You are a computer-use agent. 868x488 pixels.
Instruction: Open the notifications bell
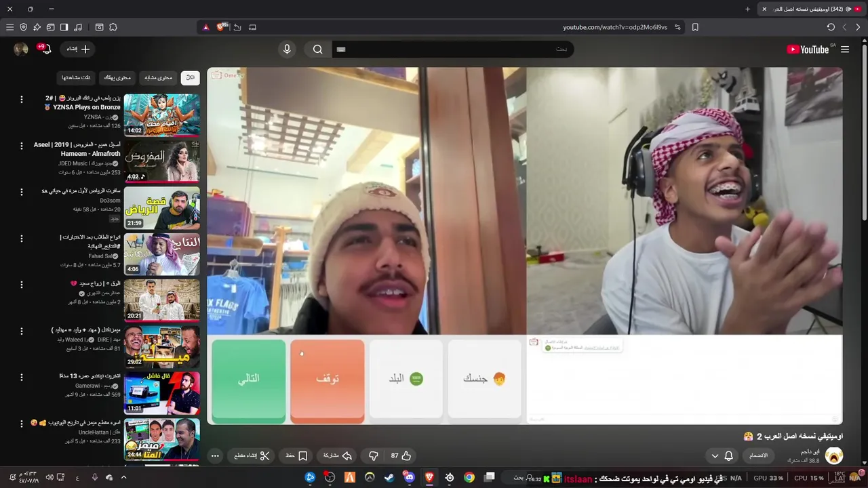(x=45, y=49)
